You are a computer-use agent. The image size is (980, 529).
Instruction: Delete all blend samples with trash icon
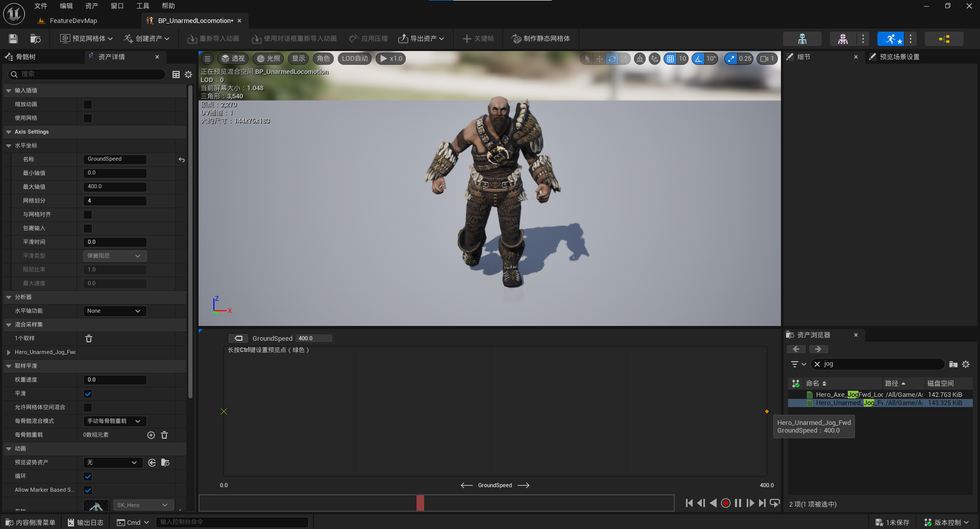click(89, 339)
